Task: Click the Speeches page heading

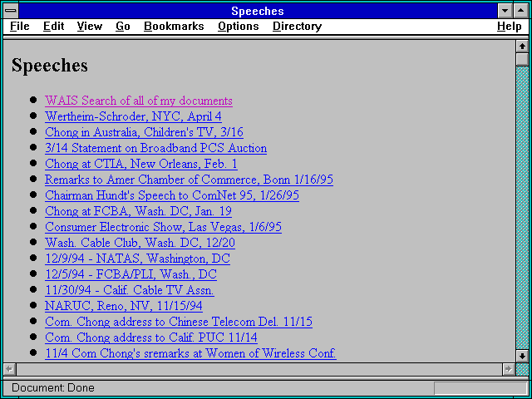Action: pos(50,65)
